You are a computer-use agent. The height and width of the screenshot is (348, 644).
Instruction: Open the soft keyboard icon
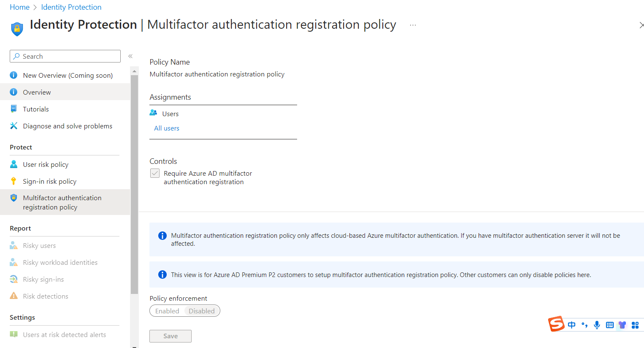609,325
